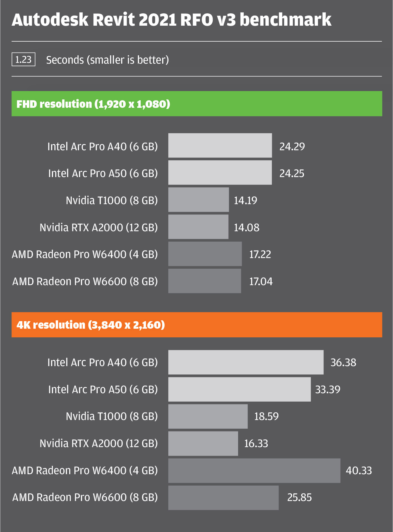Image resolution: width=393 pixels, height=532 pixels.
Task: Click the 24.25 value in the FHD section
Action: click(x=292, y=173)
